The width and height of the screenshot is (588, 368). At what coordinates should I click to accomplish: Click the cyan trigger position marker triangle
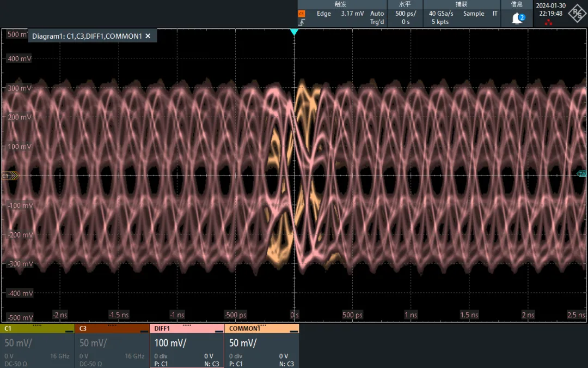(294, 32)
